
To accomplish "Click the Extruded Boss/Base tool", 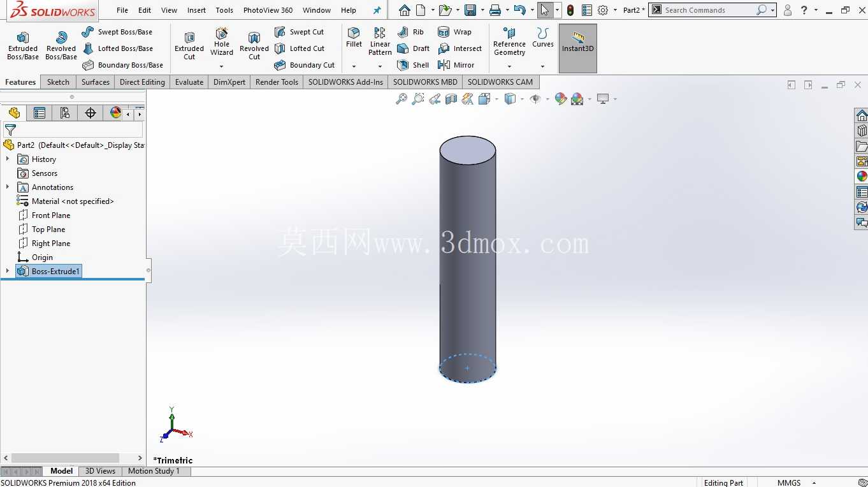I will [23, 46].
